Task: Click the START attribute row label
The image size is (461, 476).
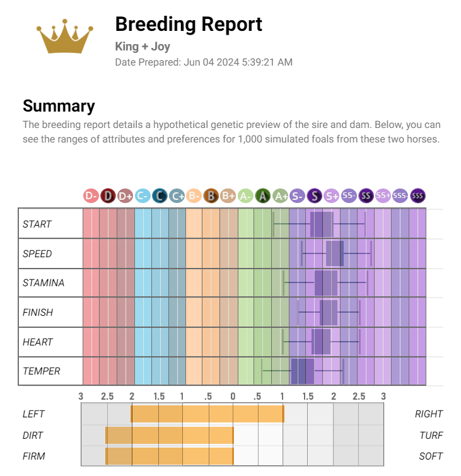Action: click(37, 224)
